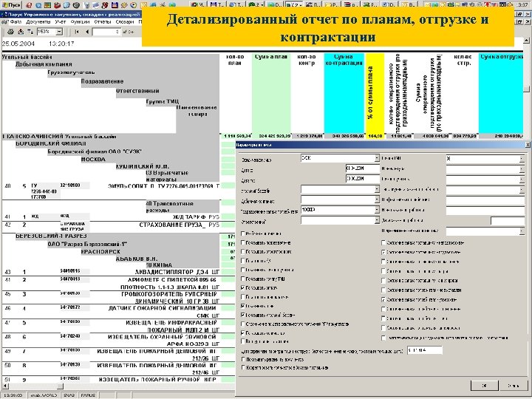Open the Пуск start button
This screenshot has width=532, height=399.
[12, 5]
